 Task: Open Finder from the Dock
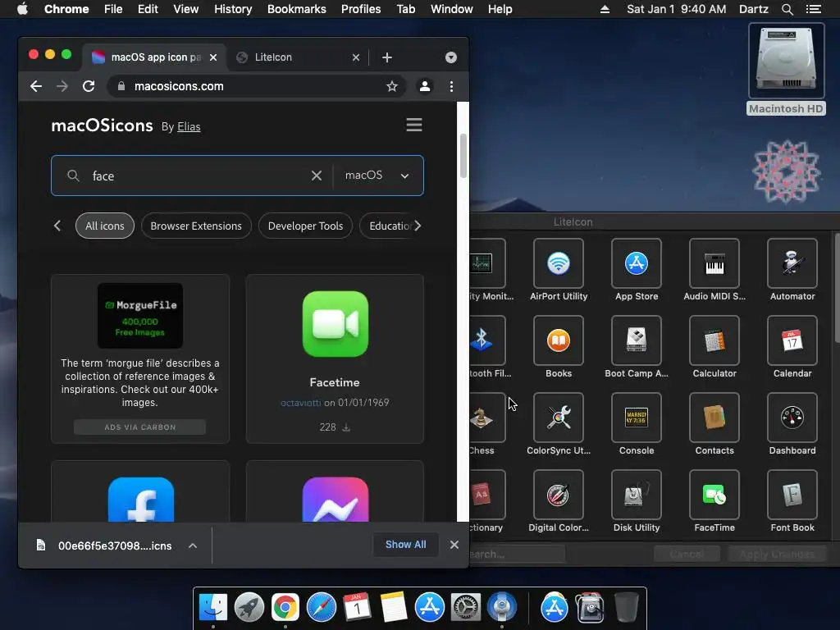[213, 607]
